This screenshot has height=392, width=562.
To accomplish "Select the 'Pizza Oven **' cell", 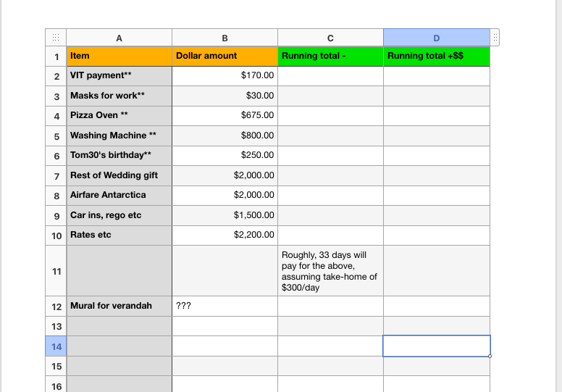I will [119, 116].
